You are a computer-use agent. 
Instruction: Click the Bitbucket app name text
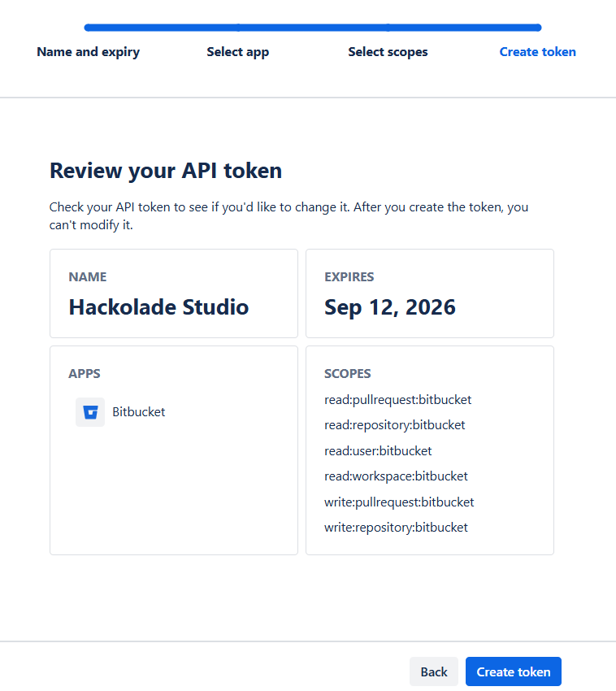[138, 412]
